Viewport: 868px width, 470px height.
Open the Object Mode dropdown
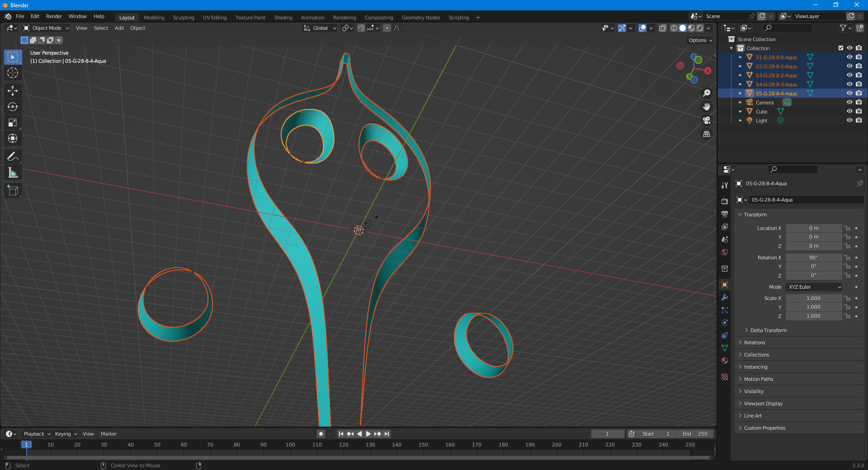pos(47,28)
